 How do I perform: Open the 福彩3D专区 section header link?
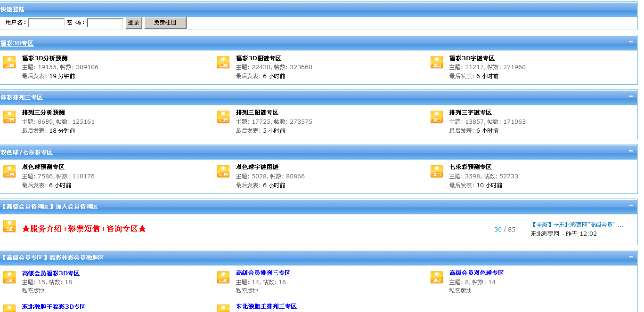(x=17, y=43)
